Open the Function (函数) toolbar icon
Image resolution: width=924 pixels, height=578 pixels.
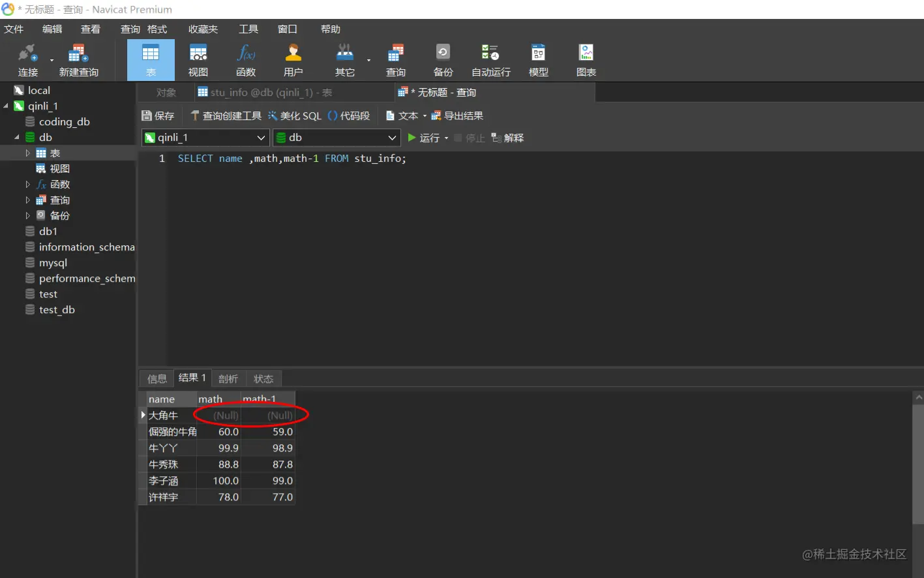point(246,60)
